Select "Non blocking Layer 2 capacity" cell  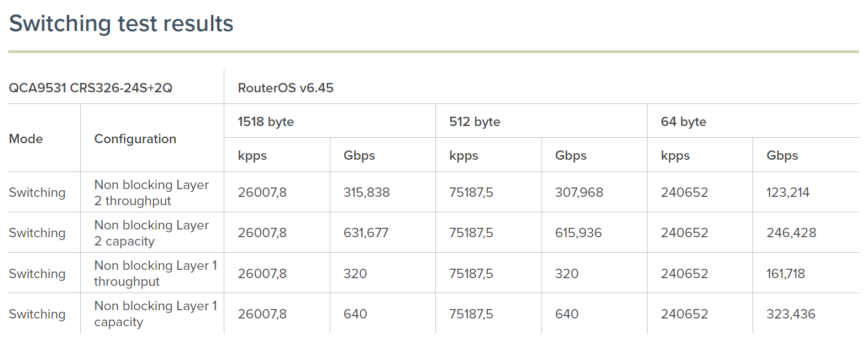pyautogui.click(x=151, y=233)
